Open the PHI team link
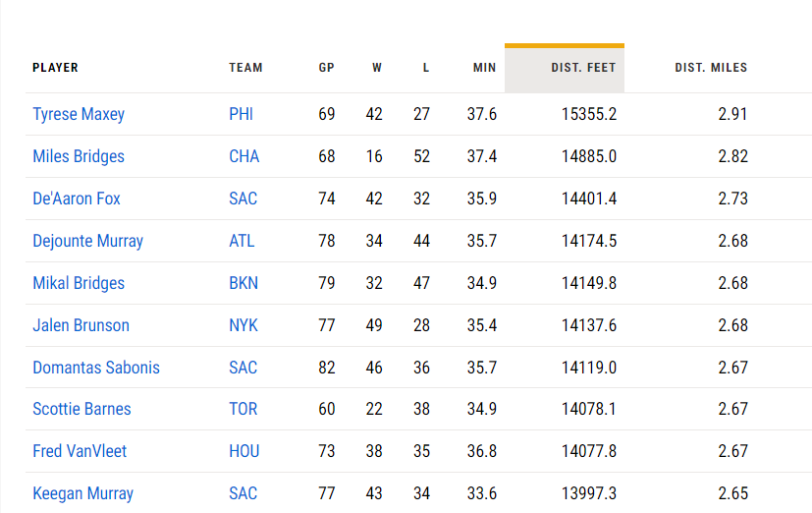This screenshot has height=513, width=812. click(x=241, y=114)
